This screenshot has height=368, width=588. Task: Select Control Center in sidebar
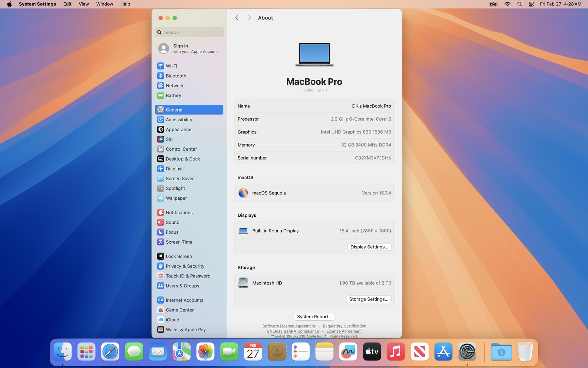pos(181,149)
